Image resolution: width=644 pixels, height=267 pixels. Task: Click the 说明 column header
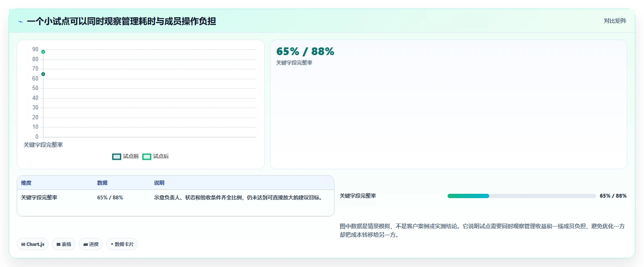(159, 183)
